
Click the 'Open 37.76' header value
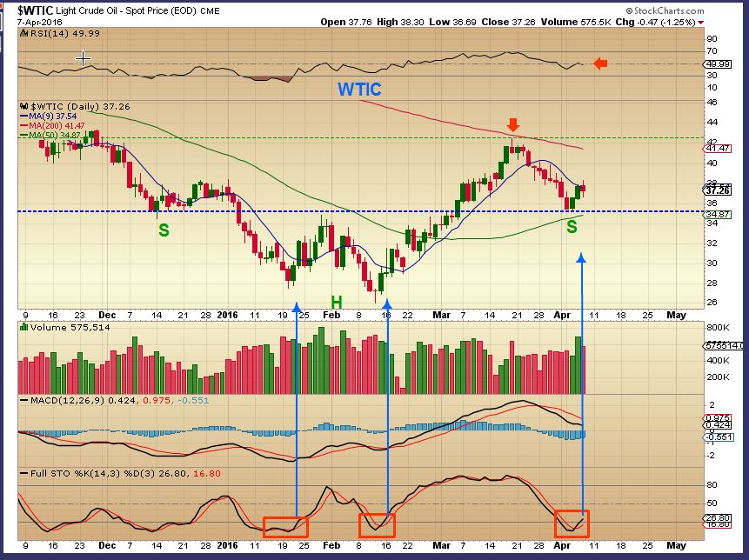click(x=346, y=22)
